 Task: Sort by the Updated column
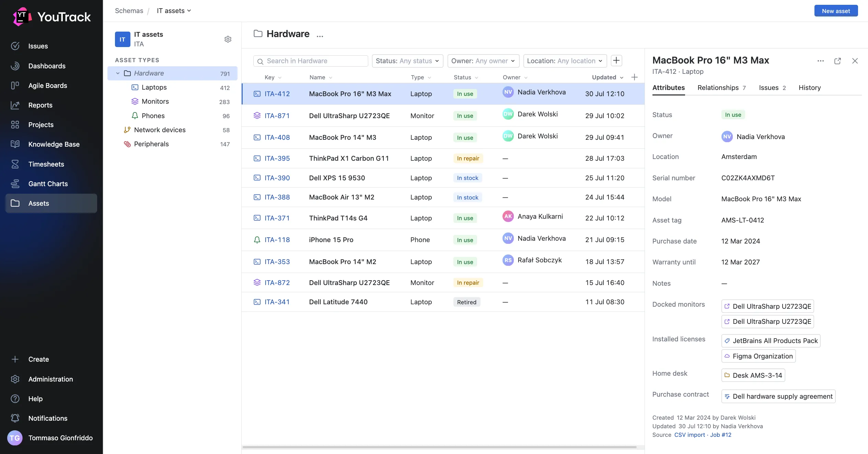(x=607, y=77)
